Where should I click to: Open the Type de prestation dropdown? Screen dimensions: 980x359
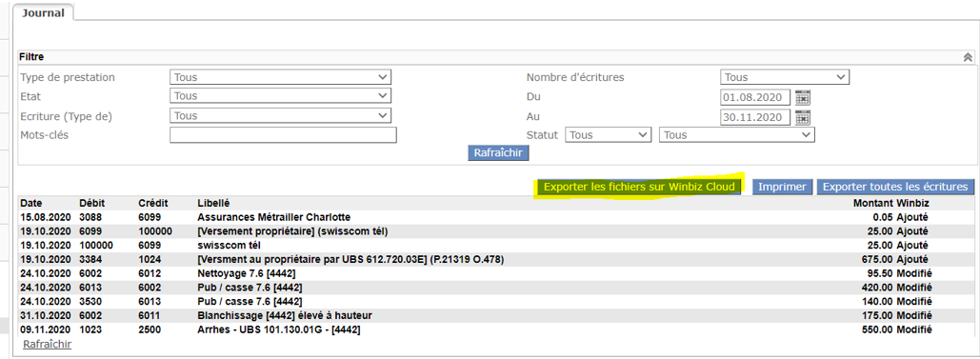280,77
